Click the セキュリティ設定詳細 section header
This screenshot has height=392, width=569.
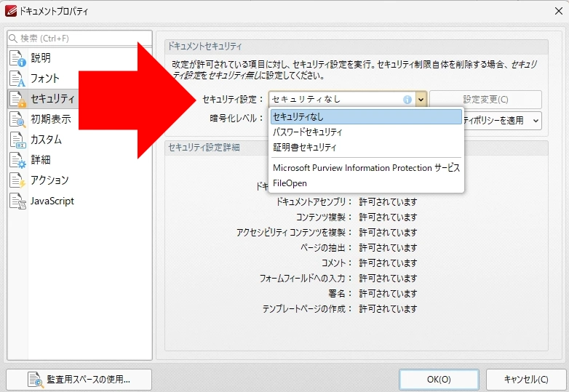(204, 148)
